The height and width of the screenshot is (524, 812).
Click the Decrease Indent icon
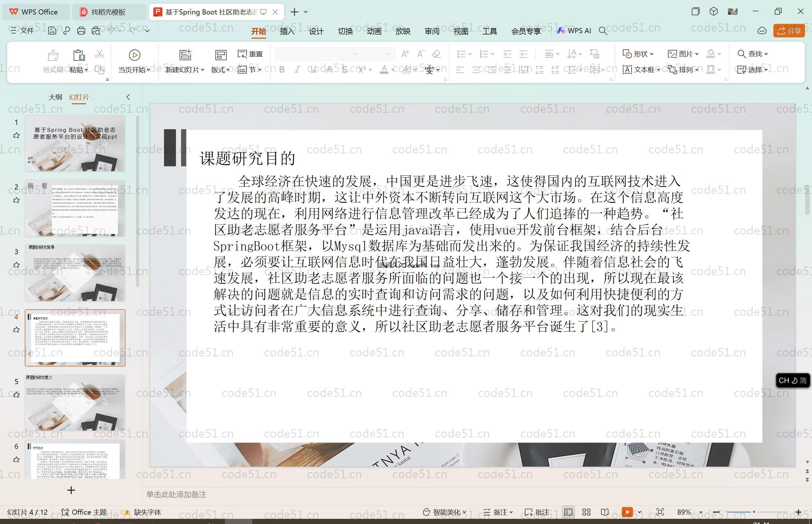pos(507,54)
